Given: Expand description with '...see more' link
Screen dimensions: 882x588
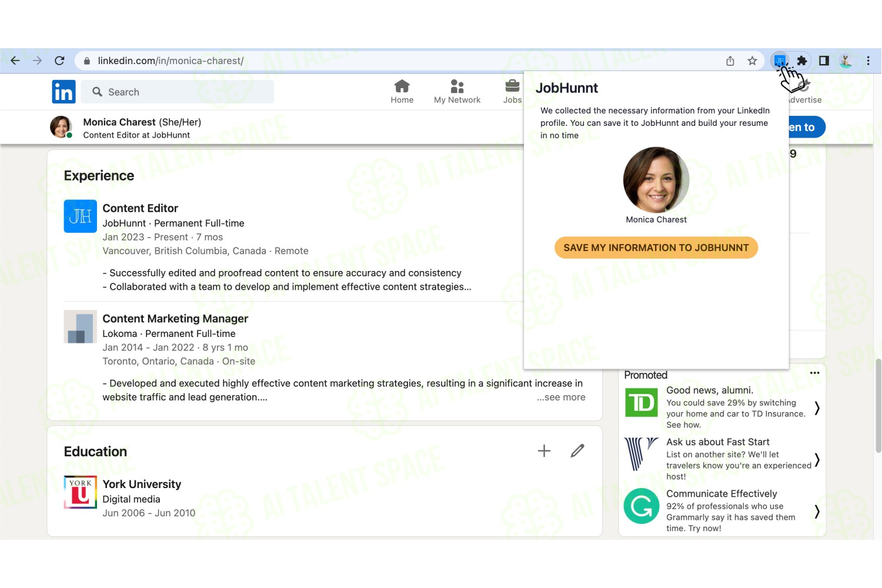Looking at the screenshot, I should (x=561, y=397).
